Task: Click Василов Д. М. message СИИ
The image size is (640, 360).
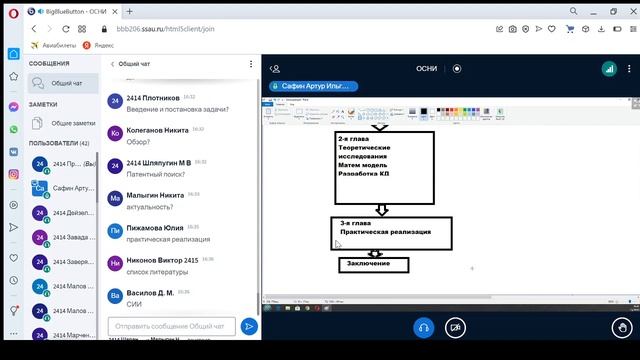Action: coord(134,304)
